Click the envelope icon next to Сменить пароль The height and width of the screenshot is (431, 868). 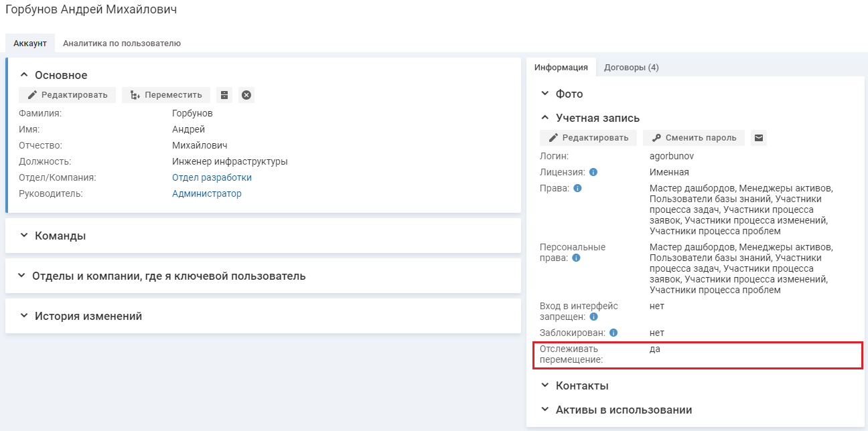click(x=758, y=138)
